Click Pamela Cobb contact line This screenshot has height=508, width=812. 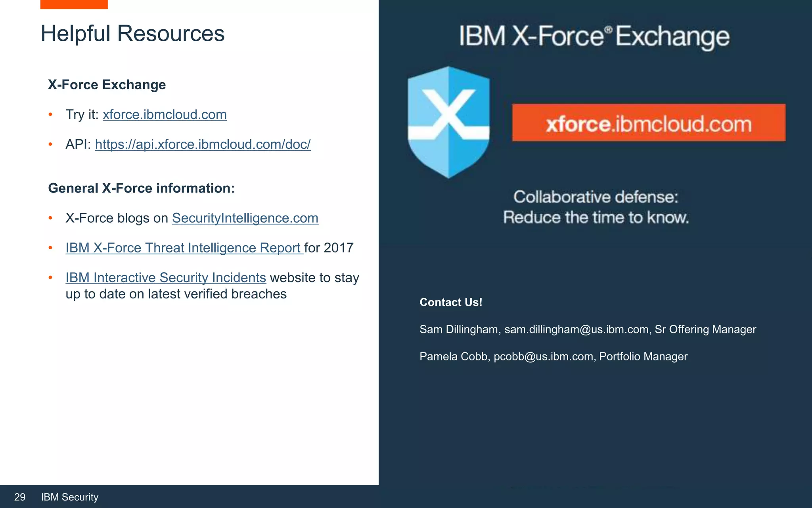553,356
